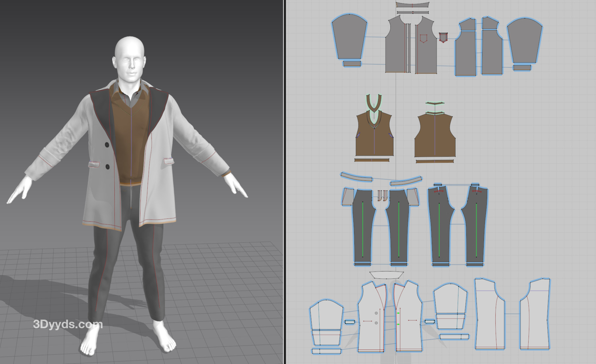The height and width of the screenshot is (364, 596).
Task: Click the lower black button on the 3D coat
Action: click(x=107, y=167)
